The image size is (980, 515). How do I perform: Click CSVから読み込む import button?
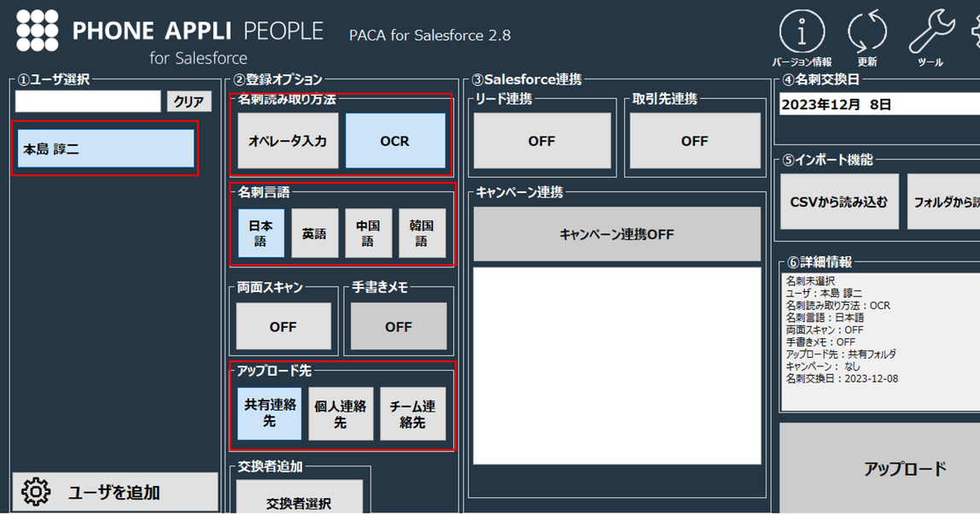839,202
